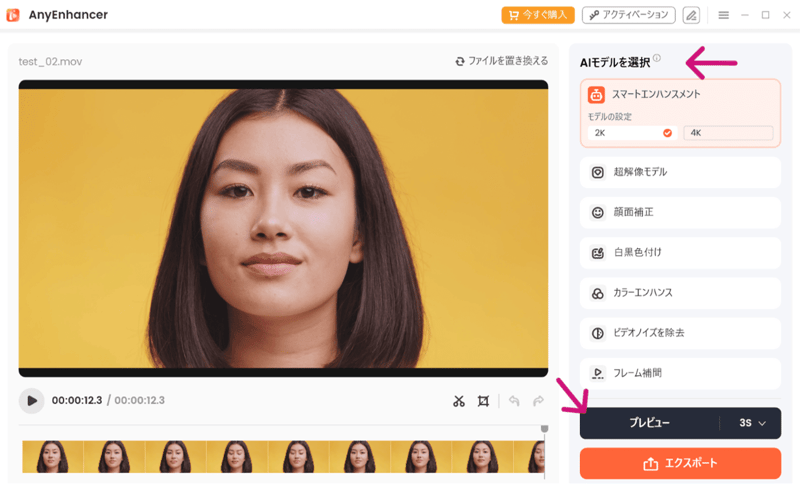Select the crop tool icon
800x484 pixels.
[484, 401]
